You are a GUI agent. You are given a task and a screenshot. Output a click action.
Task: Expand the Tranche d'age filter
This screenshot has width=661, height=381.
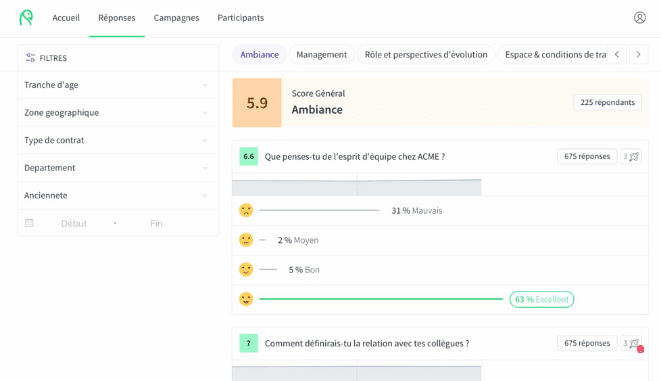[x=118, y=85]
